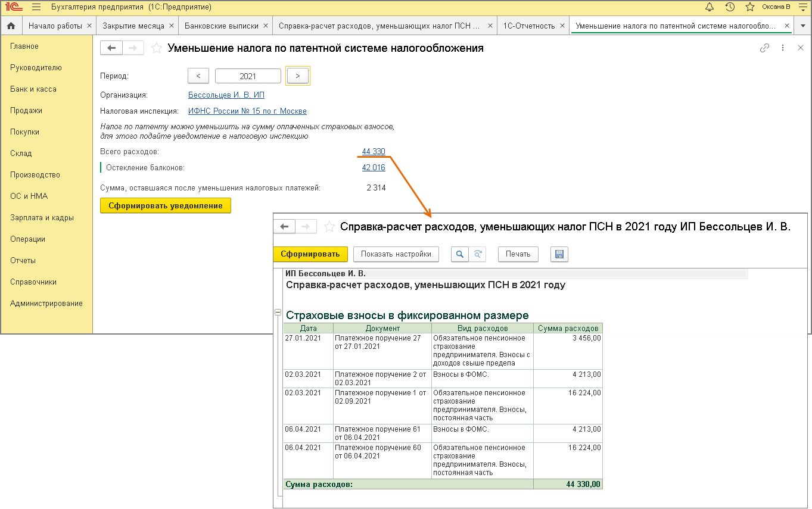This screenshot has width=812, height=509.
Task: Open the main hamburger menu
Action: point(36,7)
